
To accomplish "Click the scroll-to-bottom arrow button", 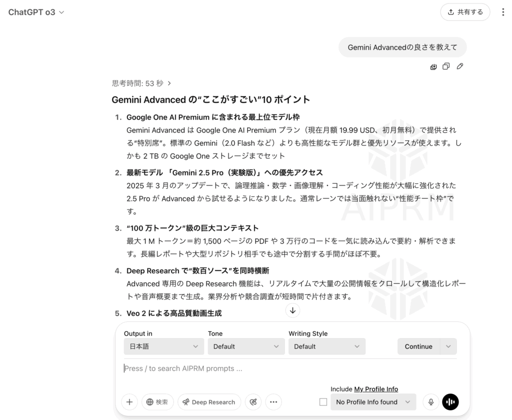I will [x=292, y=310].
